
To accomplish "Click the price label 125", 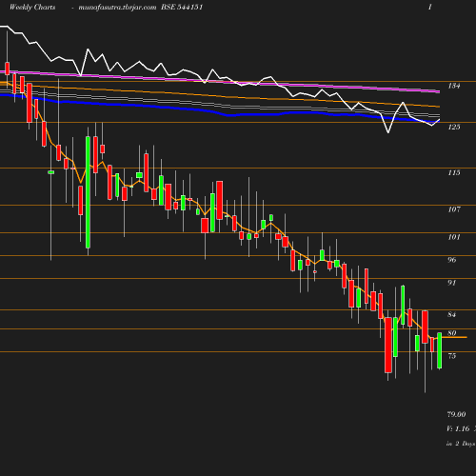I will 454,127.
